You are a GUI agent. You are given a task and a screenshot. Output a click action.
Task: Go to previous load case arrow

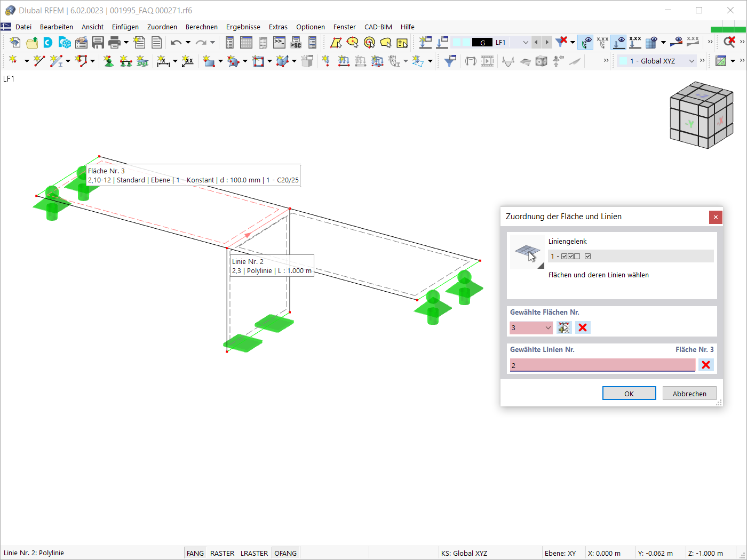[536, 42]
